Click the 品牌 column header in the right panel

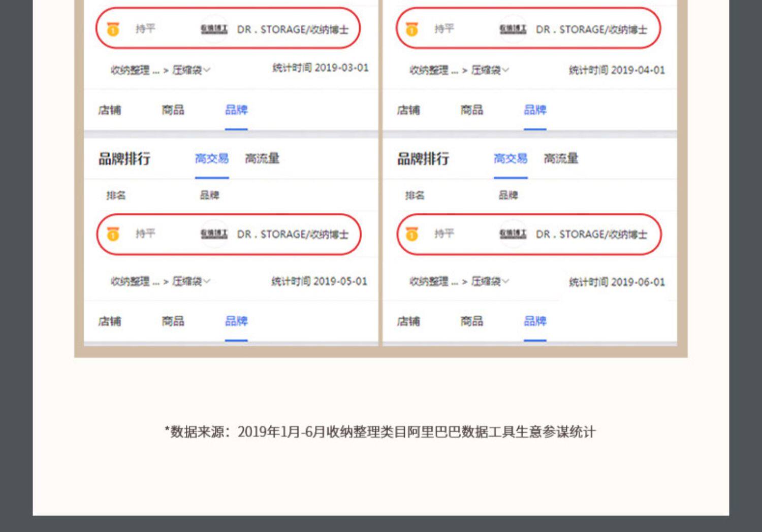(x=508, y=195)
